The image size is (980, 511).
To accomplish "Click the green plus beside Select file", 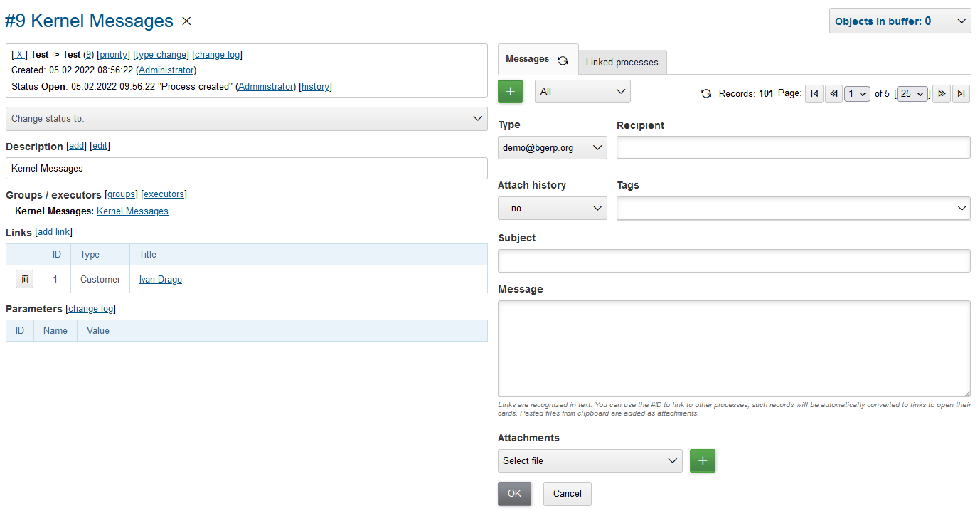I will [x=703, y=460].
